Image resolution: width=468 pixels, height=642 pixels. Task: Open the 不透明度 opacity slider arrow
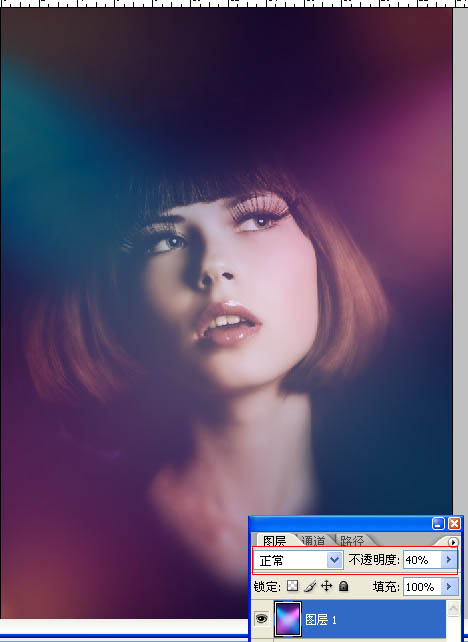click(448, 560)
